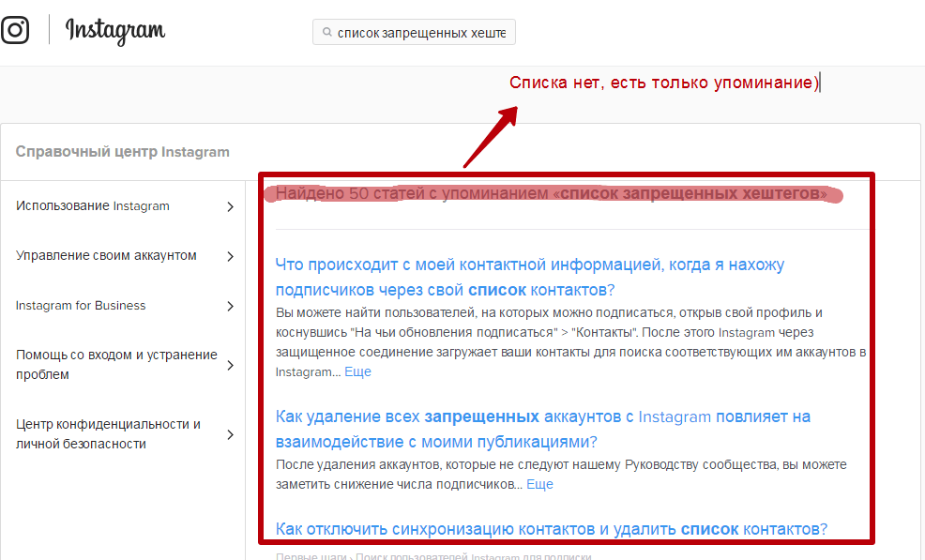Expand chevron beside Помощь со входом

pyautogui.click(x=231, y=365)
